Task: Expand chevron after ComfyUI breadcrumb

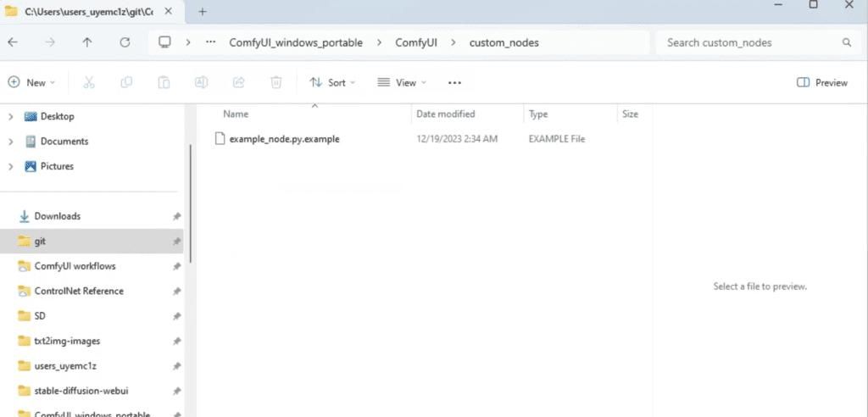Action: point(453,42)
